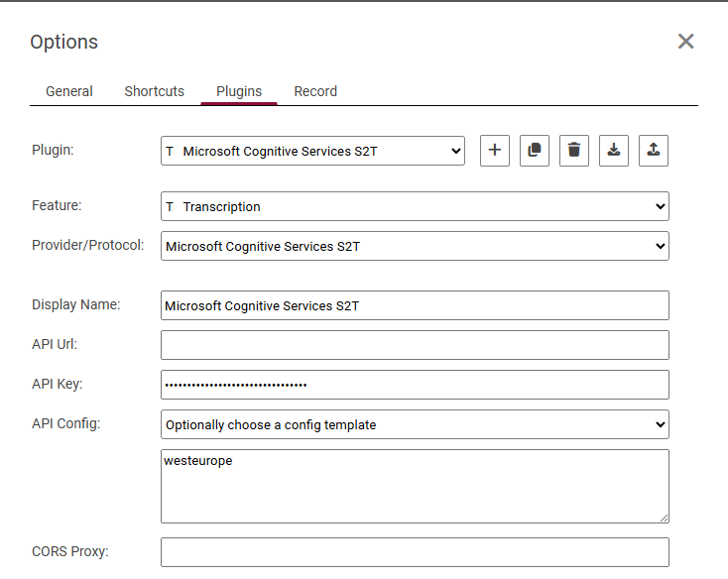The height and width of the screenshot is (579, 728).
Task: Click the upload/export plugin icon
Action: [654, 151]
